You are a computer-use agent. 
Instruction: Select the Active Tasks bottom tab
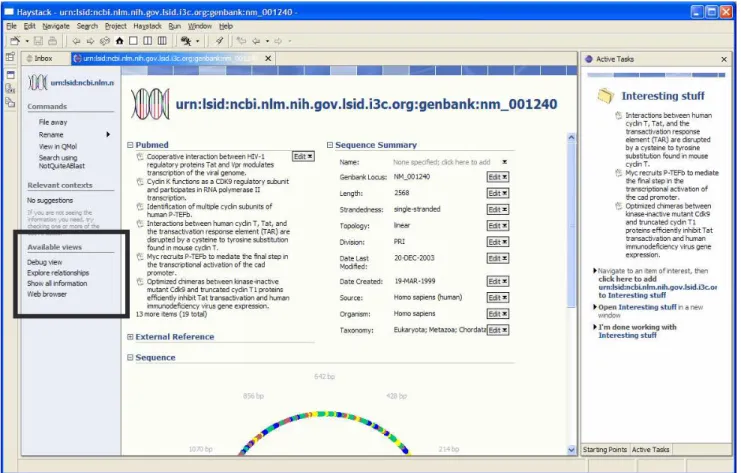pyautogui.click(x=651, y=449)
